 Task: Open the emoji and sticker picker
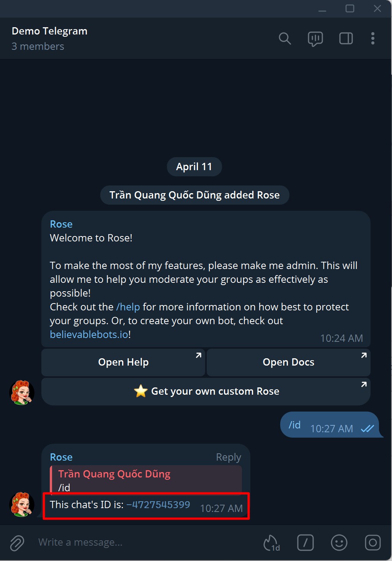pos(339,543)
